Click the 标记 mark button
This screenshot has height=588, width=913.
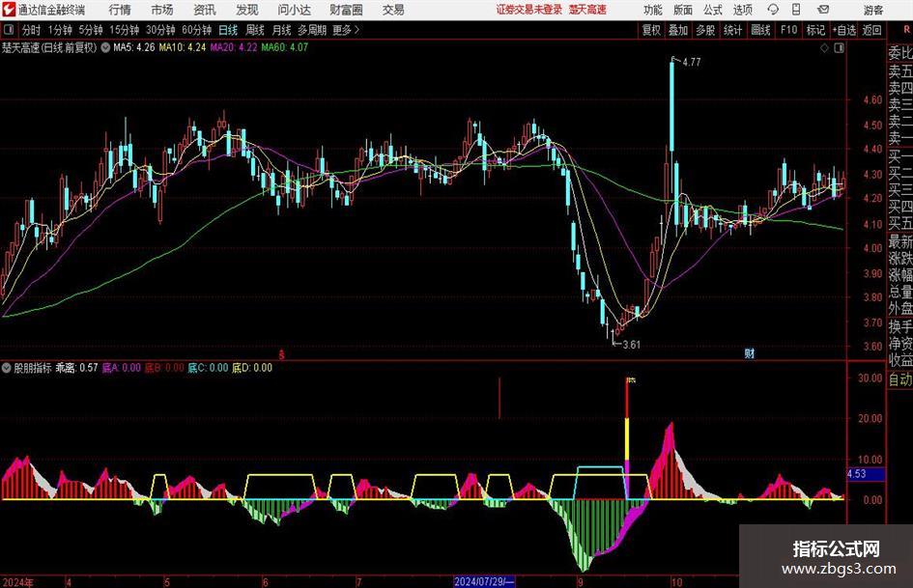815,30
